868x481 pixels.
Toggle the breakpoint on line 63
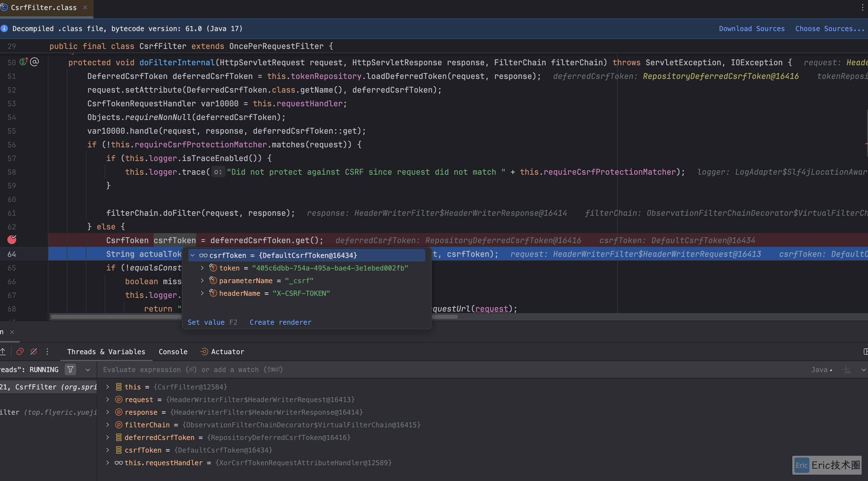[12, 240]
